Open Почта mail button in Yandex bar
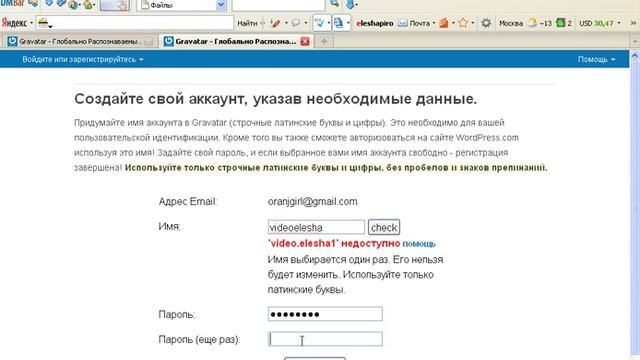Screen dimensions: 640x360 pos(415,23)
